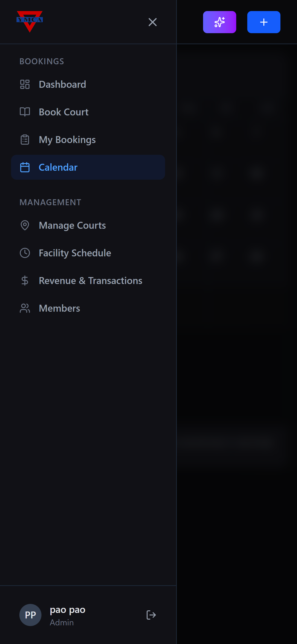
Task: Click the pao pao username
Action: pos(67,610)
